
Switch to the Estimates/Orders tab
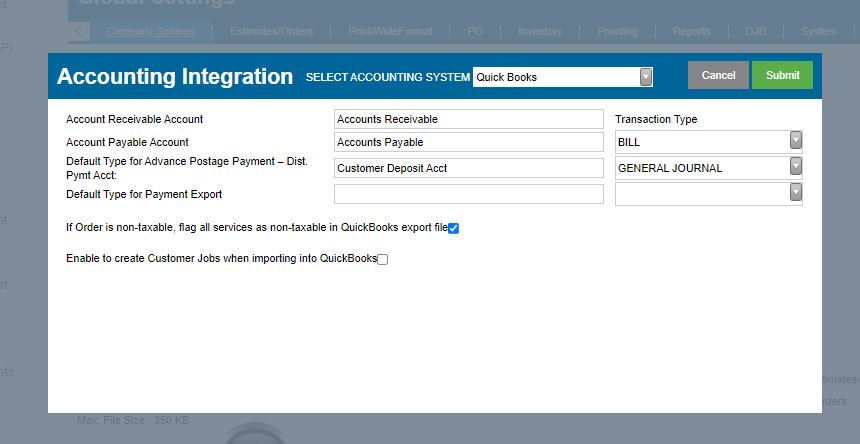tap(271, 31)
